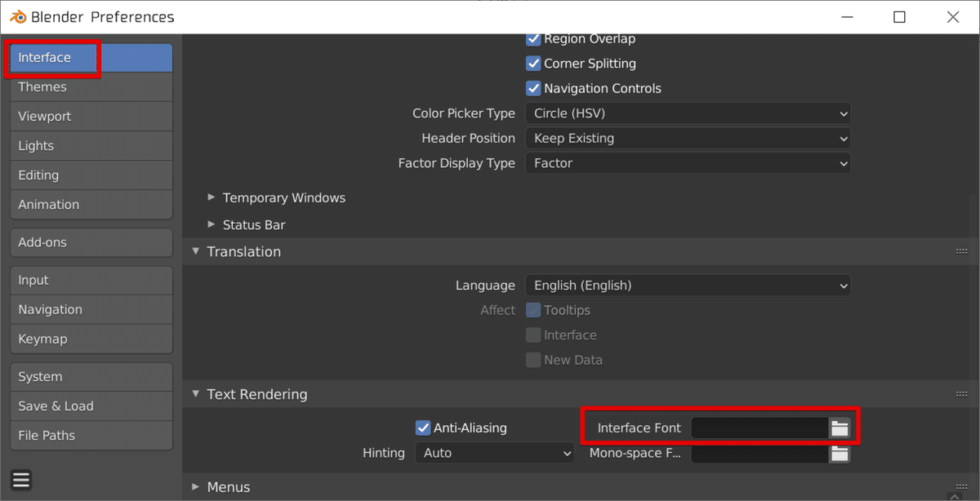The height and width of the screenshot is (501, 980).
Task: Uncheck the Corner Splitting option
Action: [x=533, y=64]
